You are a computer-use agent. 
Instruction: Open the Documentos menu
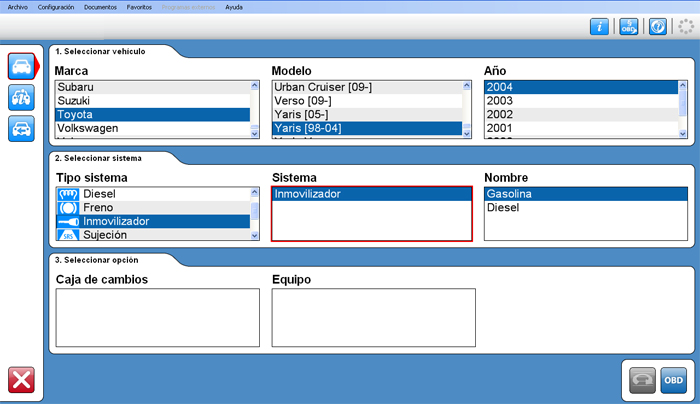click(x=100, y=7)
